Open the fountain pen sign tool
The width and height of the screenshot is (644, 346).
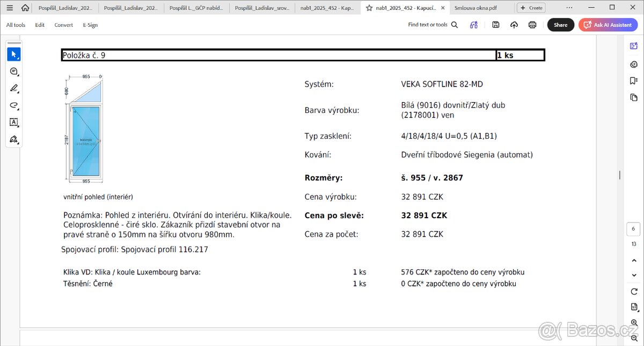14,140
